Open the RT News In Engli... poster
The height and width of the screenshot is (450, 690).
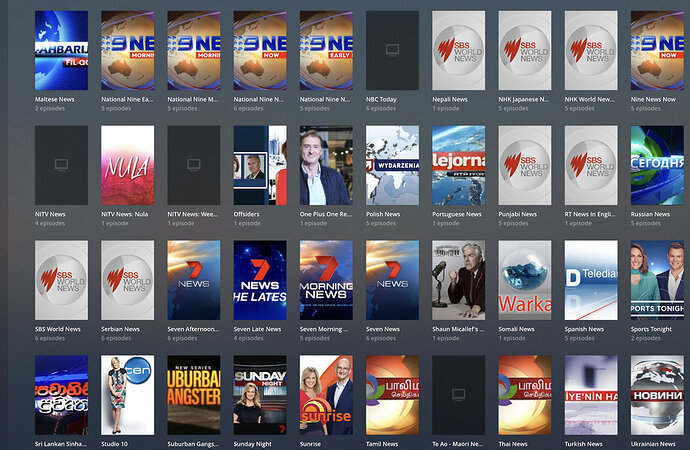(591, 165)
